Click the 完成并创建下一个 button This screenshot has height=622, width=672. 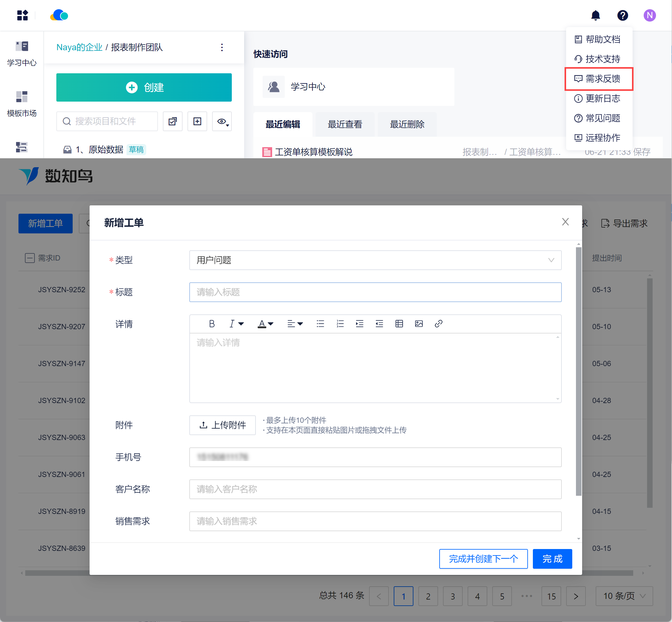[483, 559]
